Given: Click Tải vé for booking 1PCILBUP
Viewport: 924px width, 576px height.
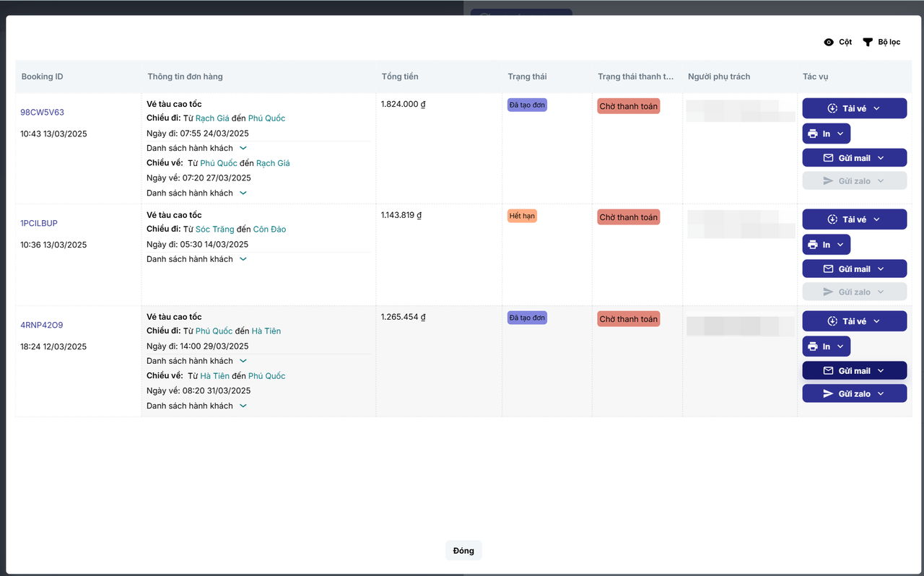Looking at the screenshot, I should pos(855,219).
